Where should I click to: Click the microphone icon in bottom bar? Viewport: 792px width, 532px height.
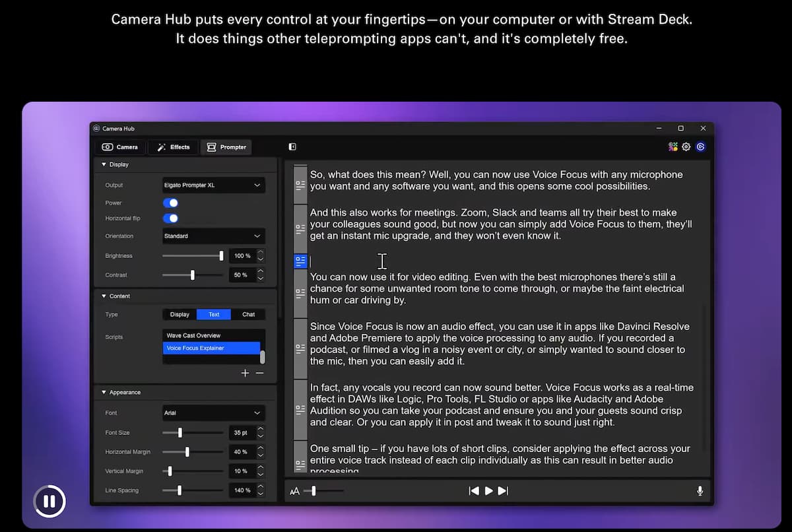700,491
